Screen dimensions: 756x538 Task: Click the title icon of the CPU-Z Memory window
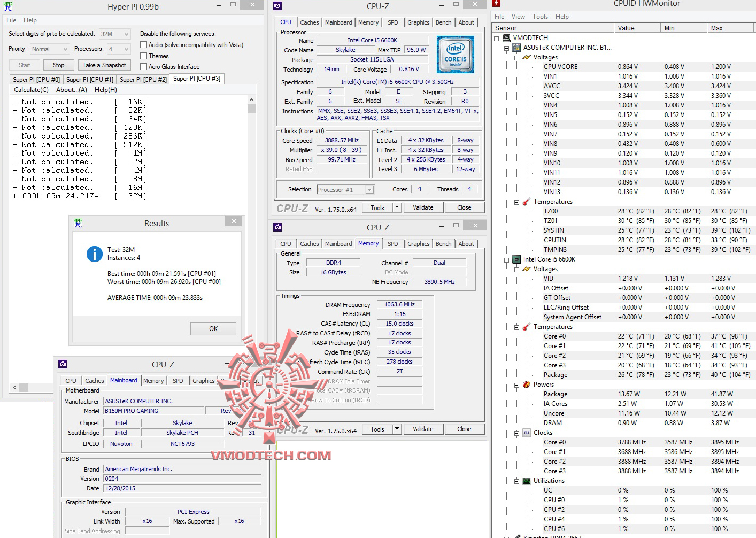(277, 227)
